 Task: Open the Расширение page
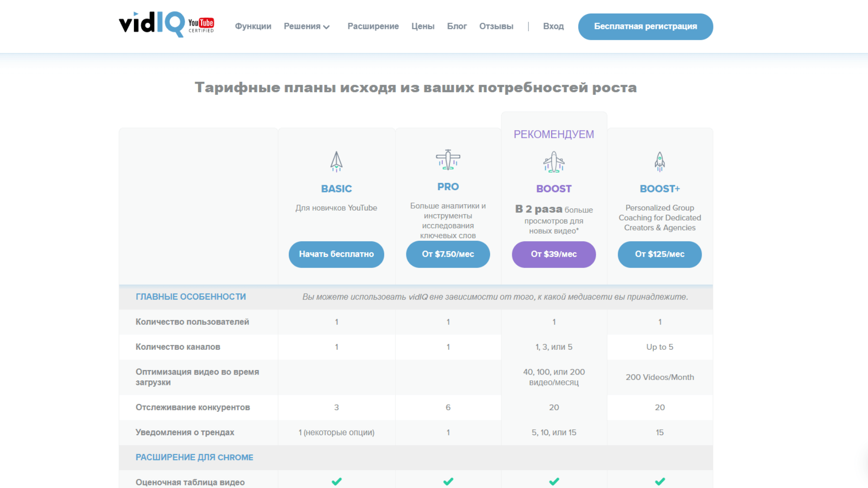click(373, 26)
